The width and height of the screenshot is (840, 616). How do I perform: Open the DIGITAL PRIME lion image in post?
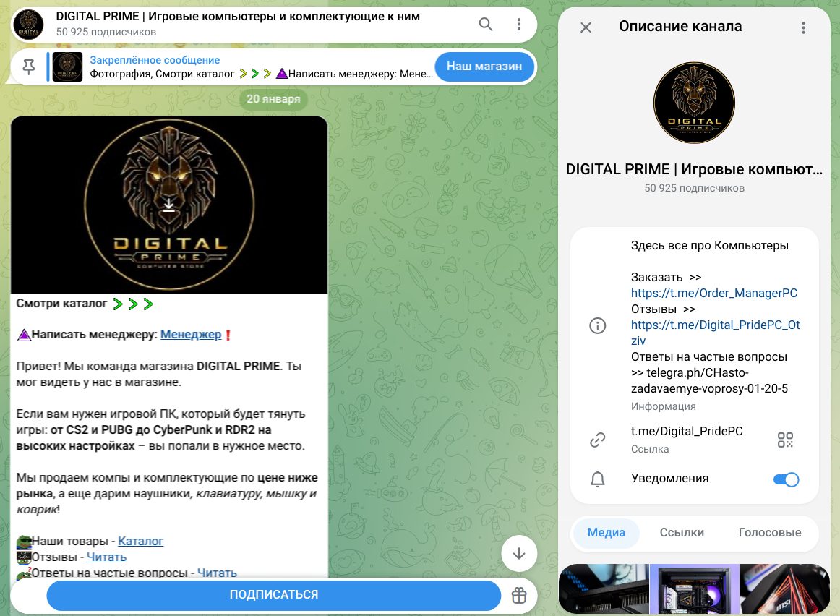[168, 205]
